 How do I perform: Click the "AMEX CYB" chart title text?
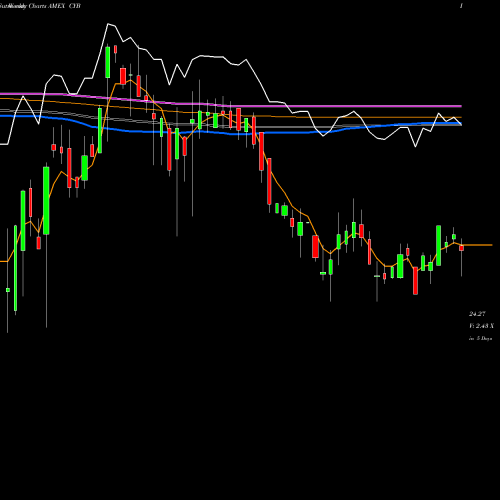click(64, 6)
